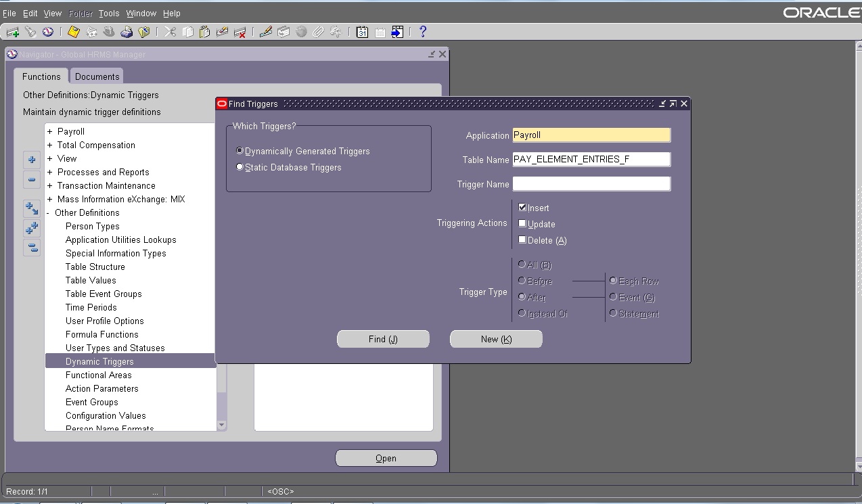Image resolution: width=862 pixels, height=504 pixels.
Task: Switch to the Documents tab
Action: (x=96, y=76)
